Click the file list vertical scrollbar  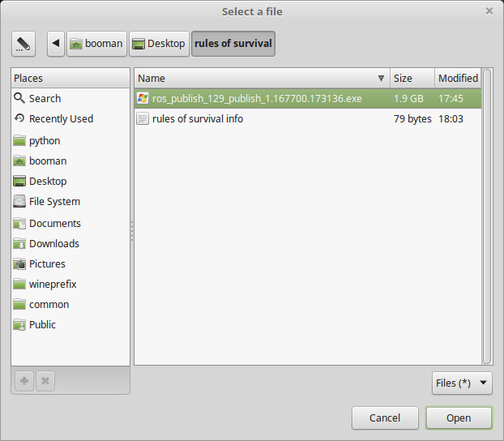(x=487, y=216)
